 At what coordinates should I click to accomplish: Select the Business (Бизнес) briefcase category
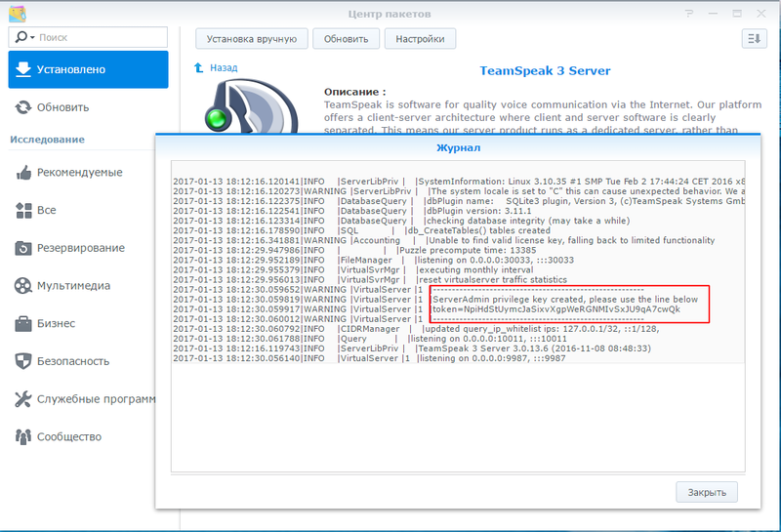23,324
